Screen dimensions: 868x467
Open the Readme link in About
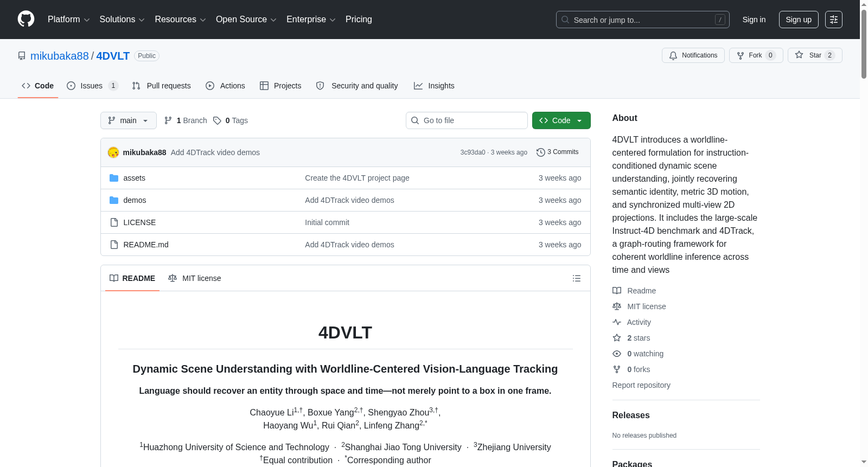click(634, 291)
